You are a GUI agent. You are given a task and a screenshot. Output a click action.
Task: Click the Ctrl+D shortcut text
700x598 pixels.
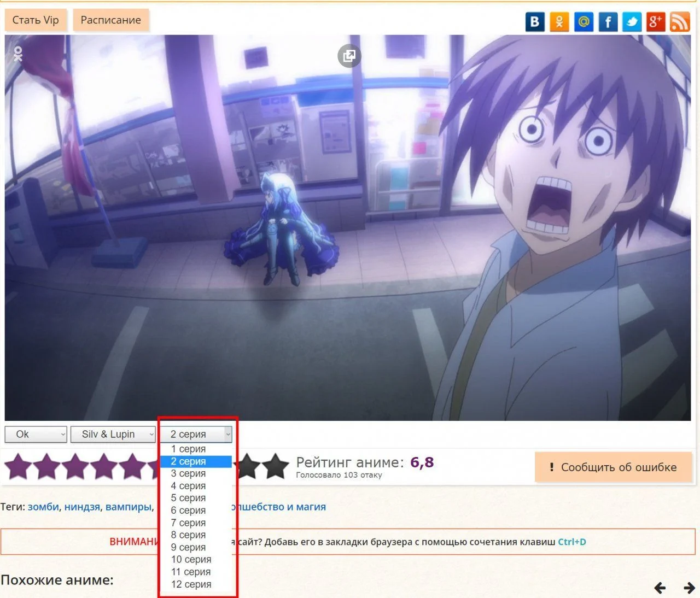pyautogui.click(x=572, y=542)
